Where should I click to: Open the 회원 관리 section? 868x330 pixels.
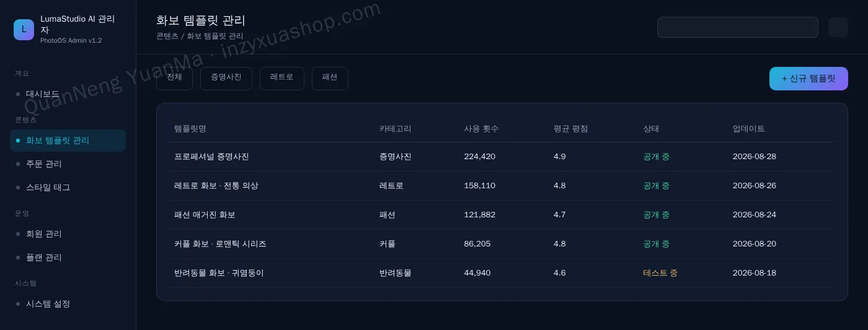[68, 234]
